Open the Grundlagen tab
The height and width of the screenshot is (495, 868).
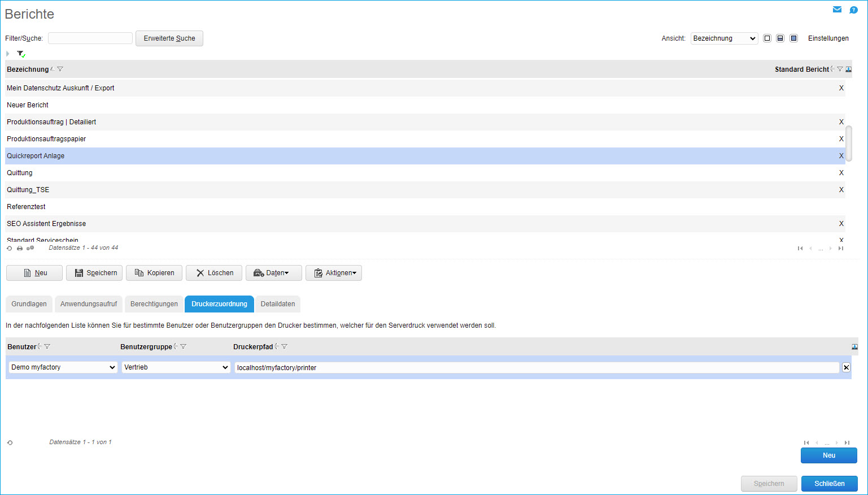29,304
